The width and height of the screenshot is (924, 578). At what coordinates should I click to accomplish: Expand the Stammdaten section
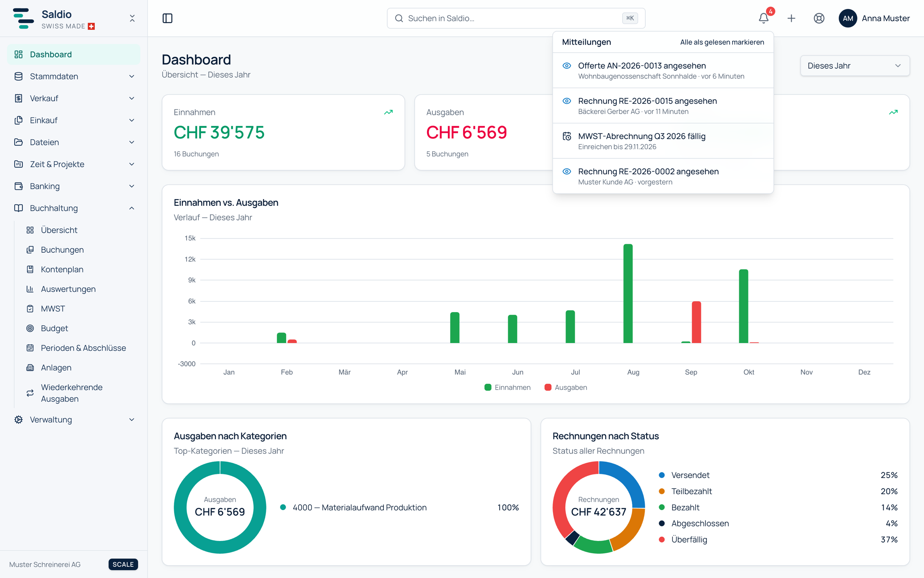74,76
